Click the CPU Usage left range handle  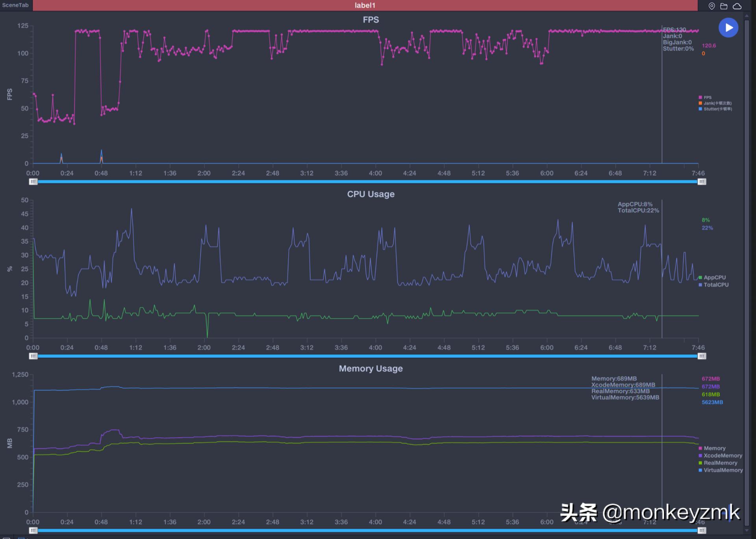(33, 356)
